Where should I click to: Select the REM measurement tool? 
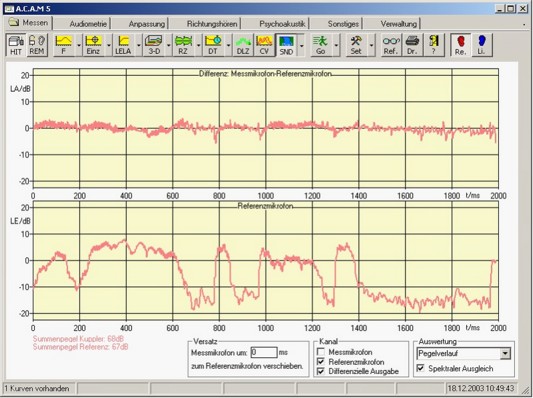coord(37,45)
